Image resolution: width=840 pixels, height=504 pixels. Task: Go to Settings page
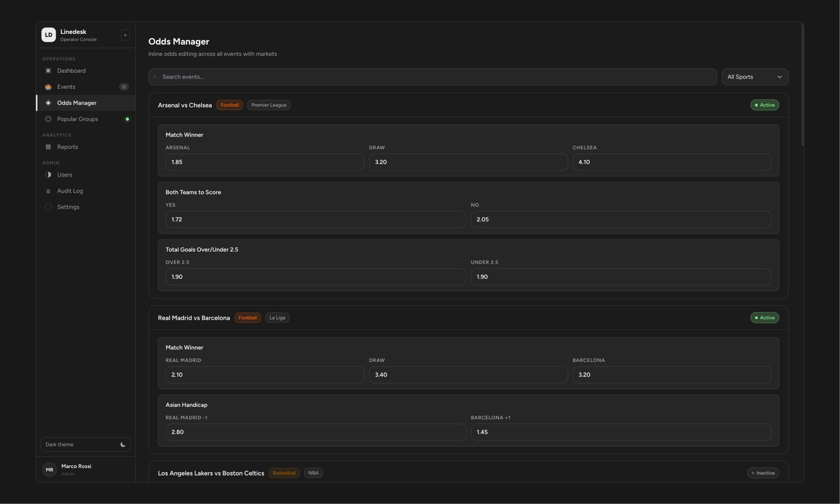86,207
